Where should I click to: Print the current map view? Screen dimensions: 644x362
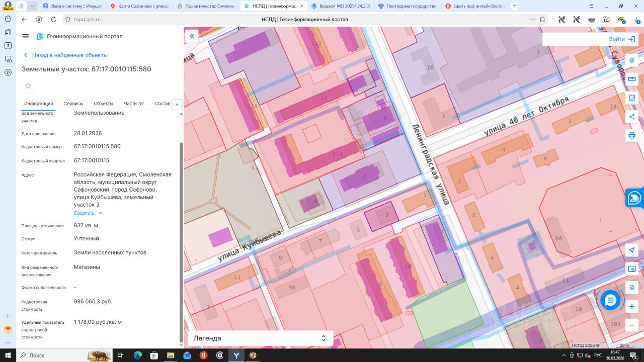tap(632, 136)
